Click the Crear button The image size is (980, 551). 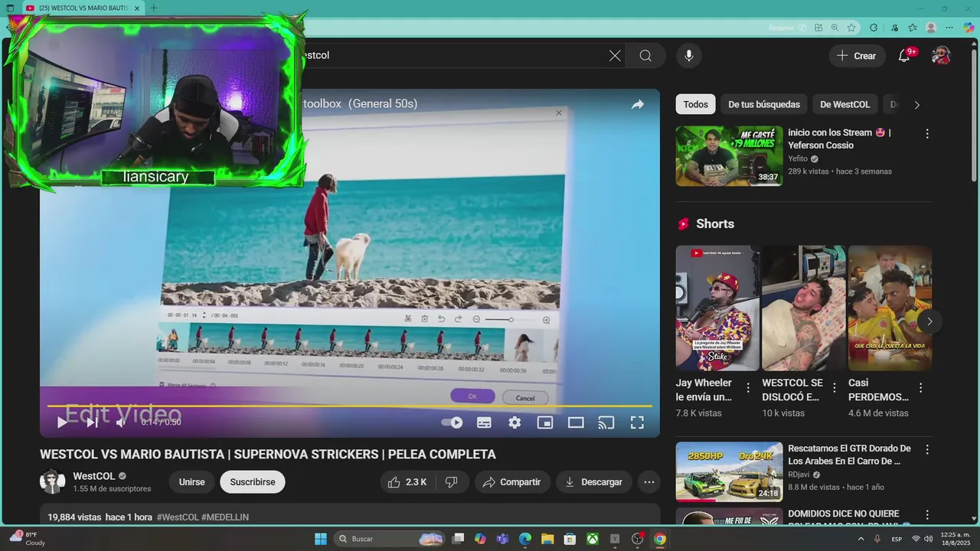pyautogui.click(x=857, y=56)
